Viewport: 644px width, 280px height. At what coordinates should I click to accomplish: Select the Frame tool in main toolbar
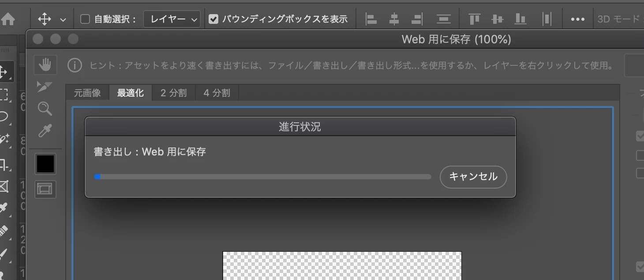[4, 186]
